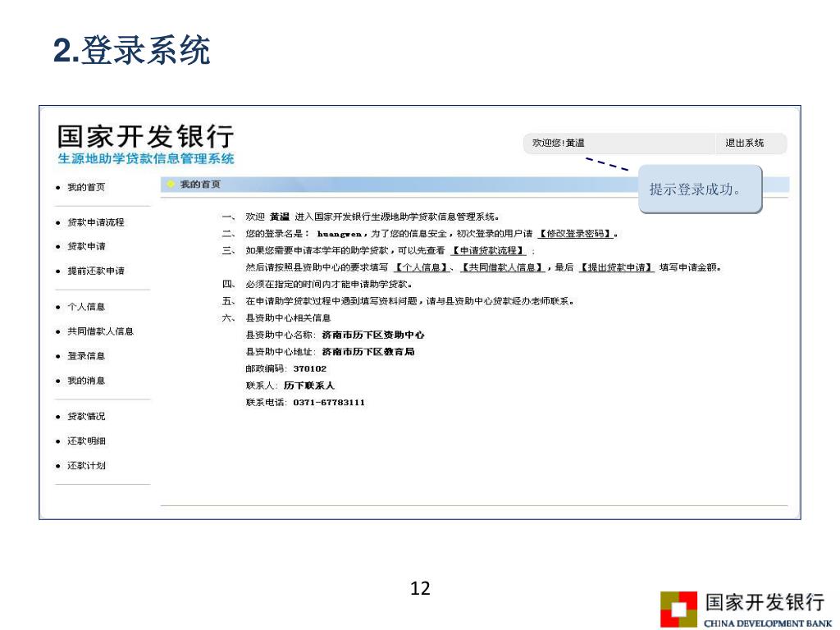Open 共同借款人信息 sidebar item
The image size is (840, 630).
pyautogui.click(x=100, y=331)
